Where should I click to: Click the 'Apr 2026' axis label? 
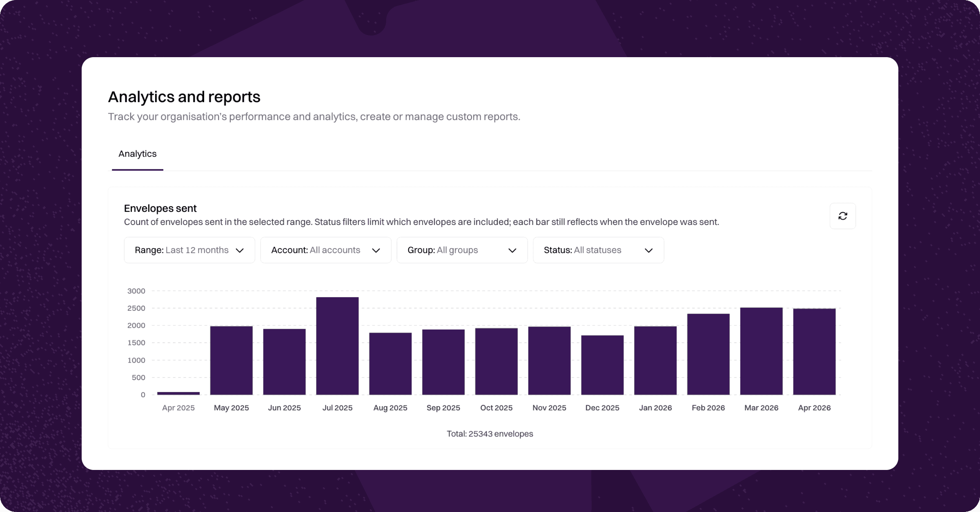814,407
